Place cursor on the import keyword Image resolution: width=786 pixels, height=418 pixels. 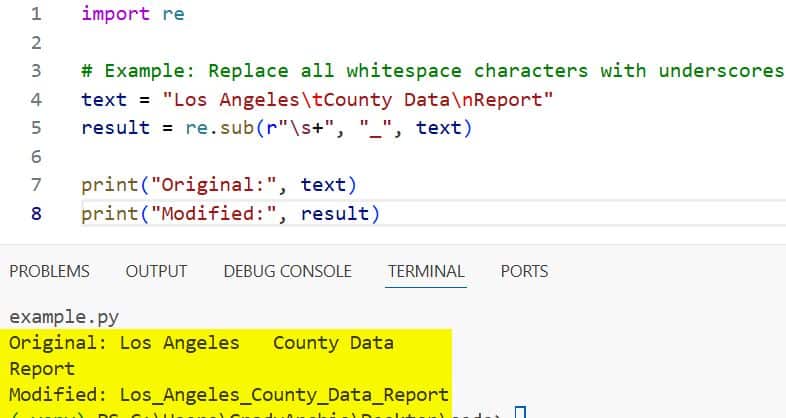109,14
